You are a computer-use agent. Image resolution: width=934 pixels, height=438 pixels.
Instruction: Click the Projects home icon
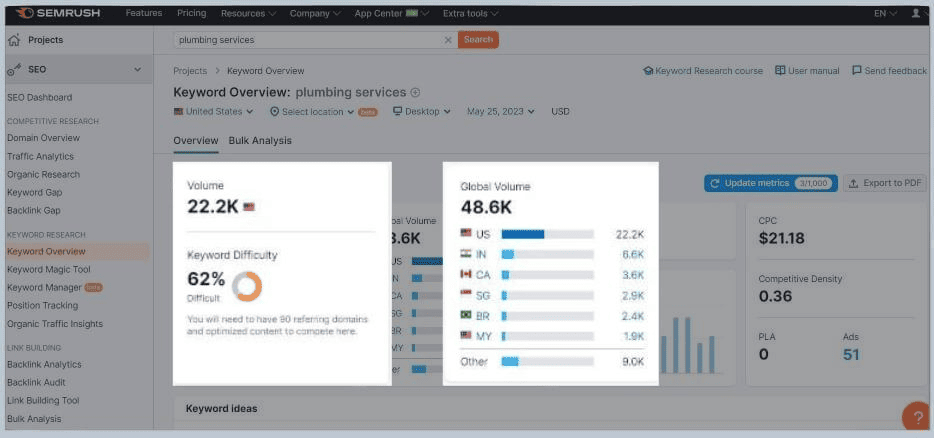pos(14,40)
